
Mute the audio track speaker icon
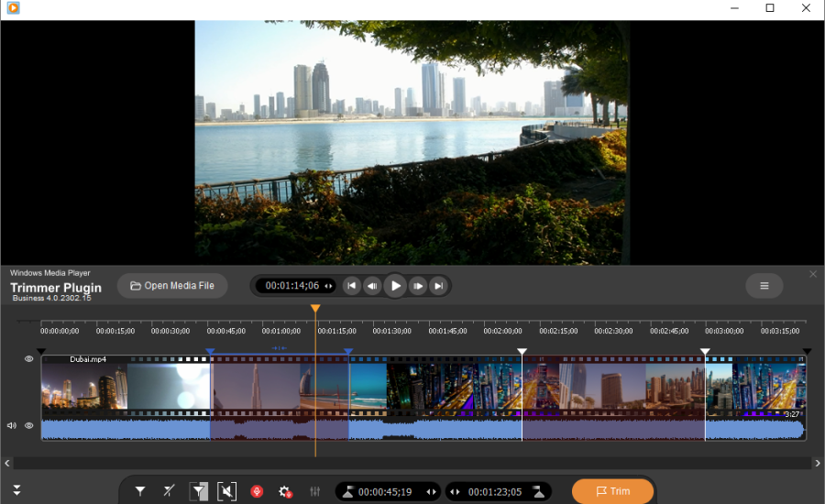[x=12, y=425]
